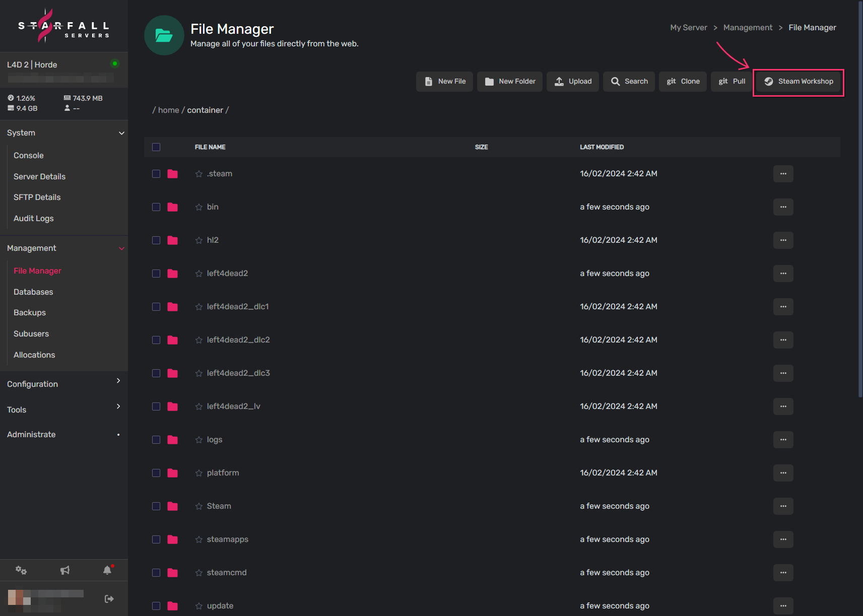Open the Steam Workshop button

point(798,82)
